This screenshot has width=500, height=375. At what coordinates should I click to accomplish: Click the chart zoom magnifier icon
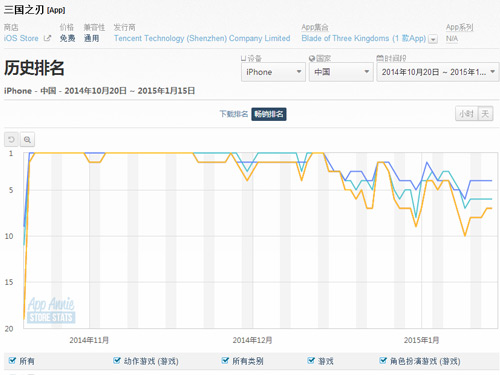click(27, 139)
